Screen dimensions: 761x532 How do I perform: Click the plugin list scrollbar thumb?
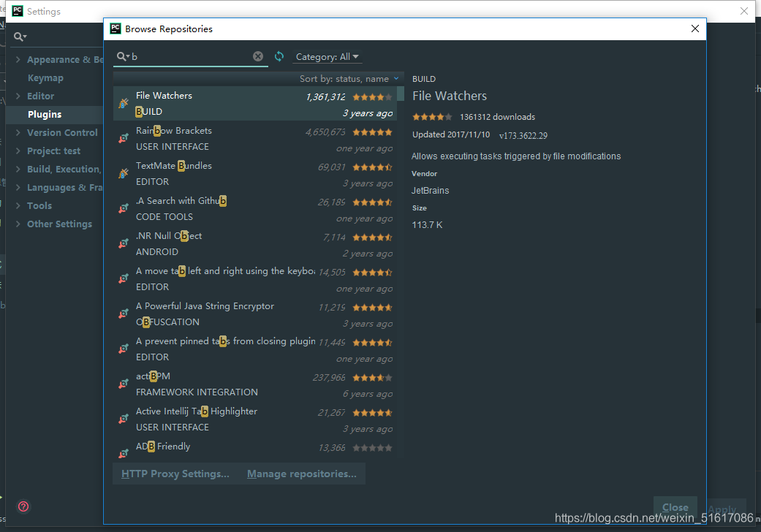401,93
